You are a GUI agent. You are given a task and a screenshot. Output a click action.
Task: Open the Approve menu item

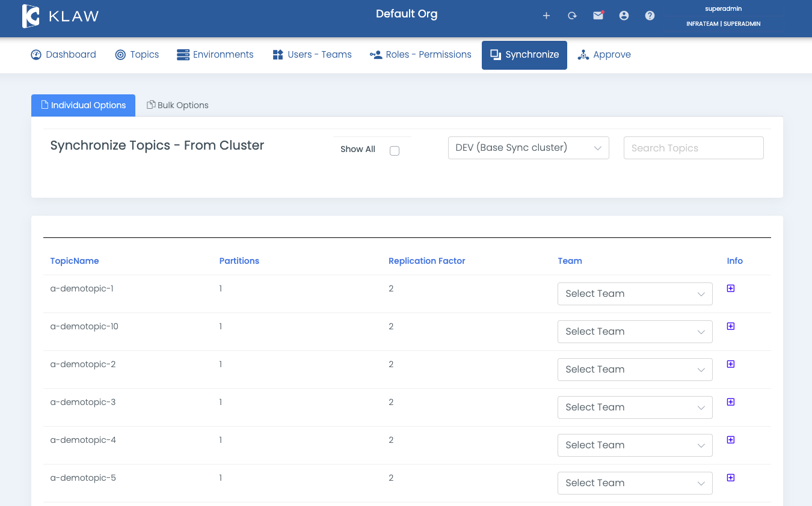coord(604,55)
